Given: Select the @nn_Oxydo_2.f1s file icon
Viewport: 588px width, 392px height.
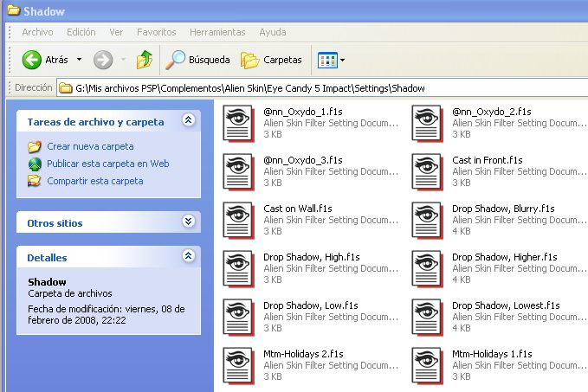Looking at the screenshot, I should tap(427, 123).
